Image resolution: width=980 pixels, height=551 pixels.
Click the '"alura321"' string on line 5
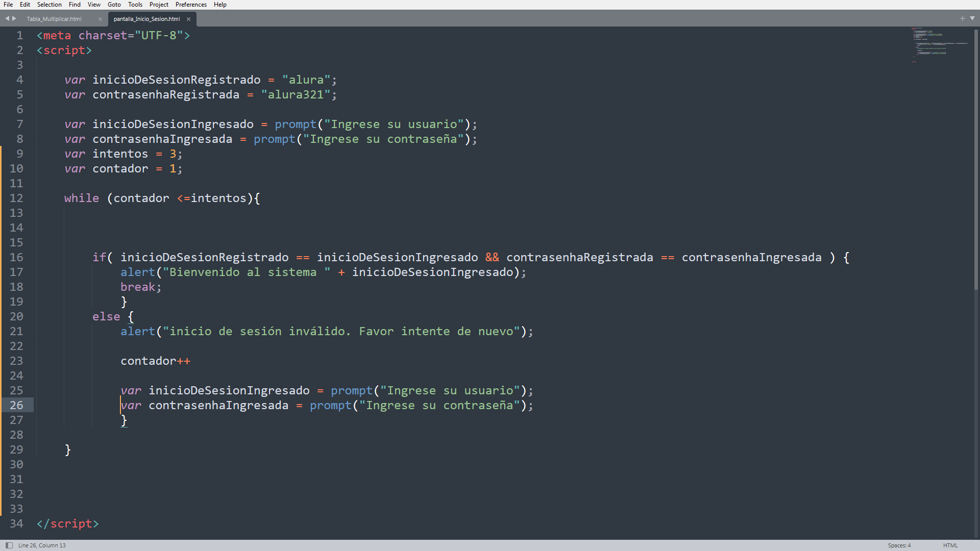pyautogui.click(x=296, y=94)
